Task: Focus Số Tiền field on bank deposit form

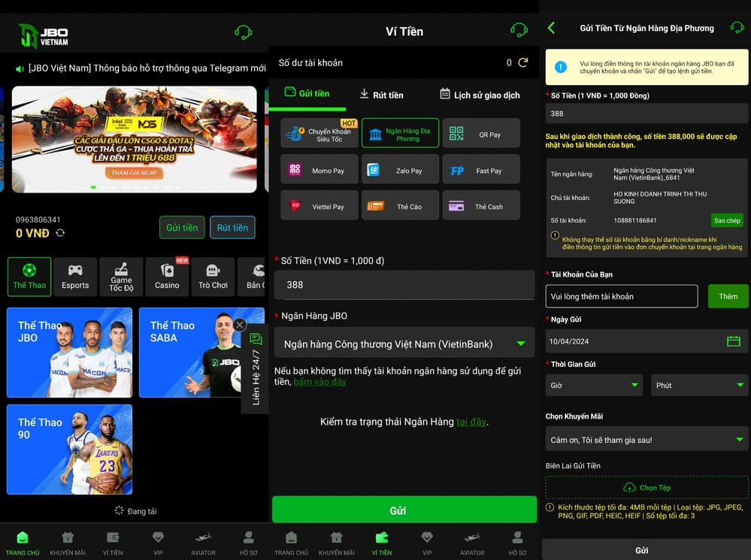Action: [647, 114]
